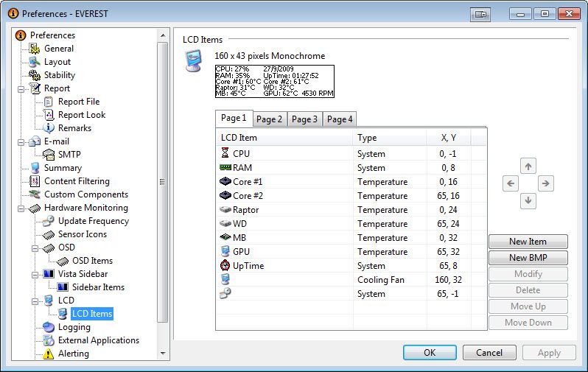
Task: Select the WD temperature row
Action: 351,224
